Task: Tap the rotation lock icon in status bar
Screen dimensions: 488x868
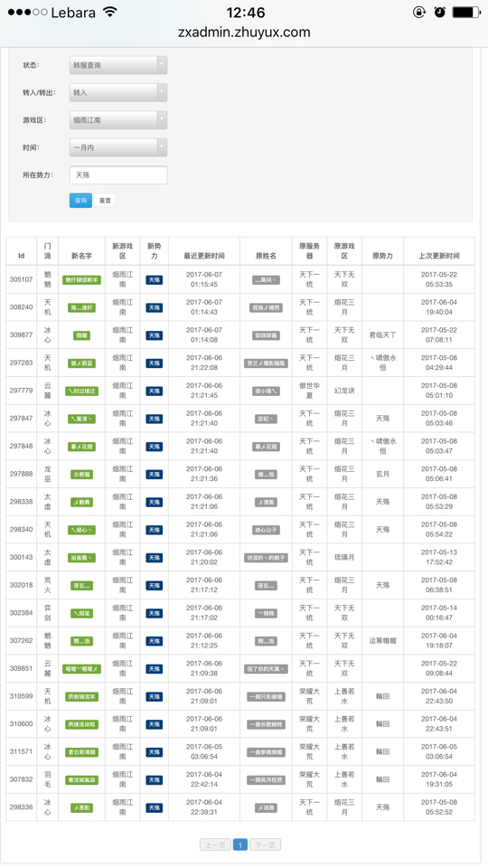Action: [419, 12]
